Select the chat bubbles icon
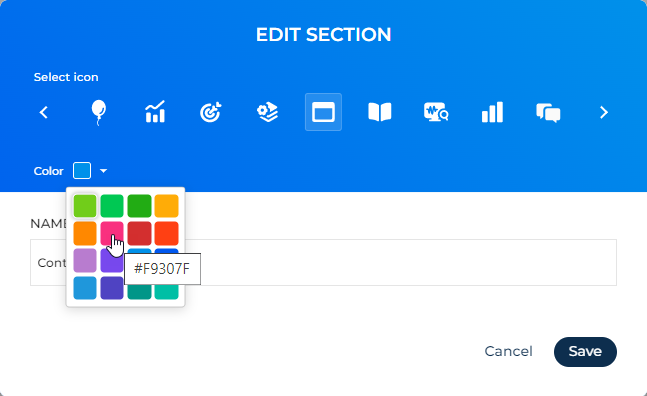The height and width of the screenshot is (396, 647). (x=548, y=113)
